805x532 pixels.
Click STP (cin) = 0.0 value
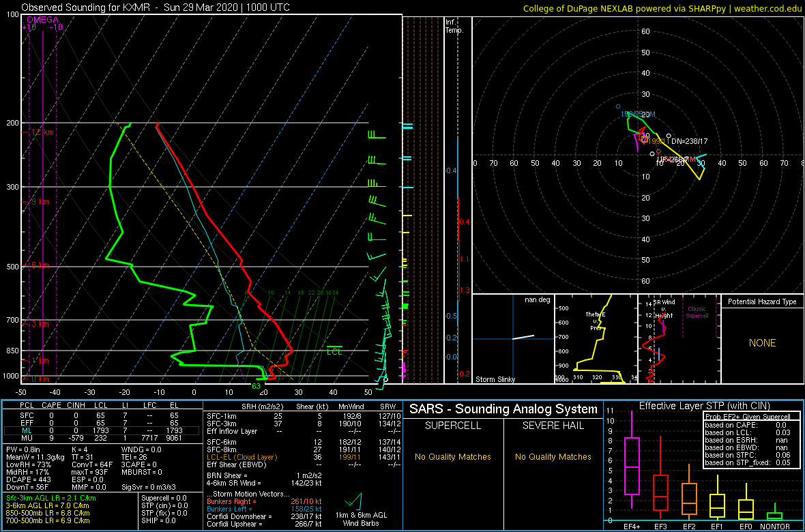(165, 506)
